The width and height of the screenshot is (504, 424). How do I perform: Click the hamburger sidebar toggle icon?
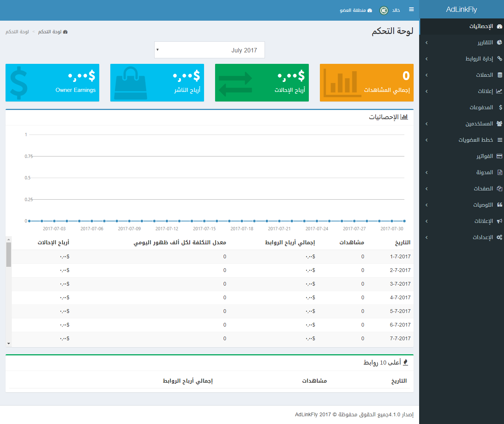411,10
